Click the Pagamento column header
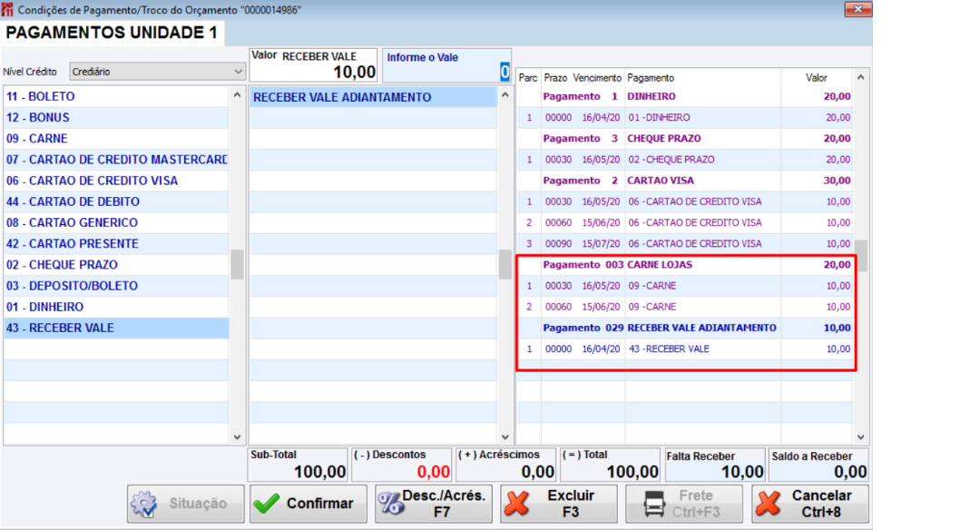 [x=702, y=77]
